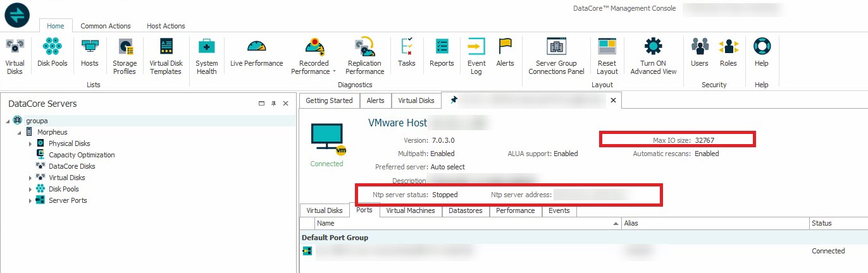
Task: Select the Datastores sub-tab
Action: [465, 210]
